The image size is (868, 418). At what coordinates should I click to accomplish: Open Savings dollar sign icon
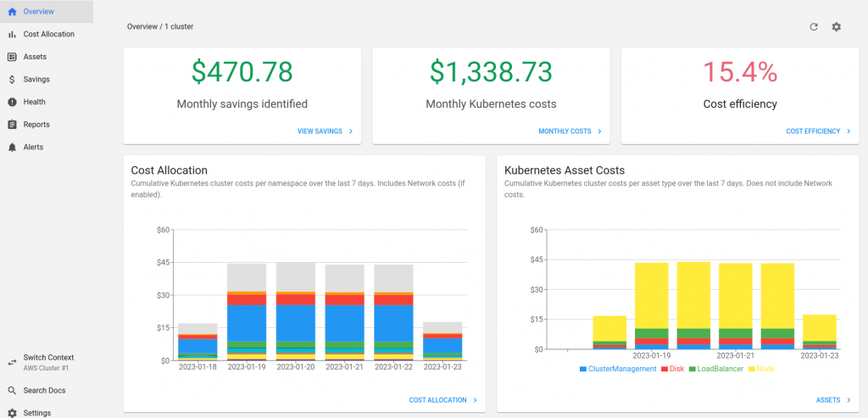click(x=12, y=80)
